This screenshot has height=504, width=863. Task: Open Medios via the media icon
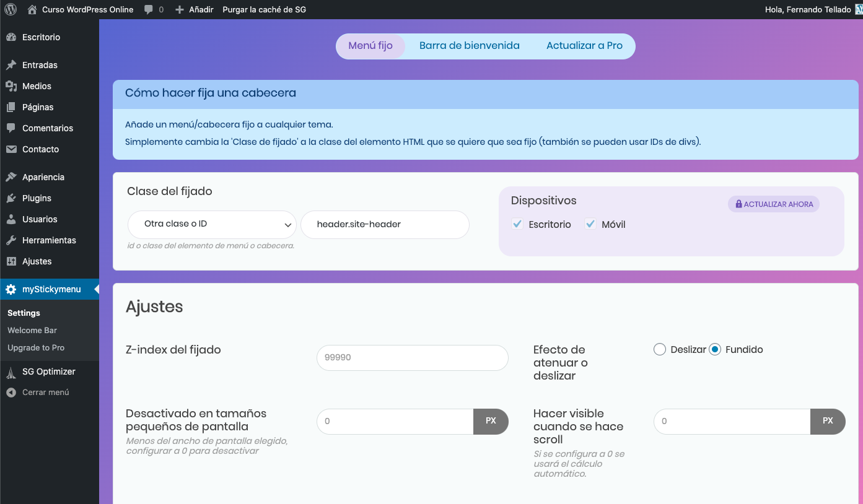pos(11,86)
